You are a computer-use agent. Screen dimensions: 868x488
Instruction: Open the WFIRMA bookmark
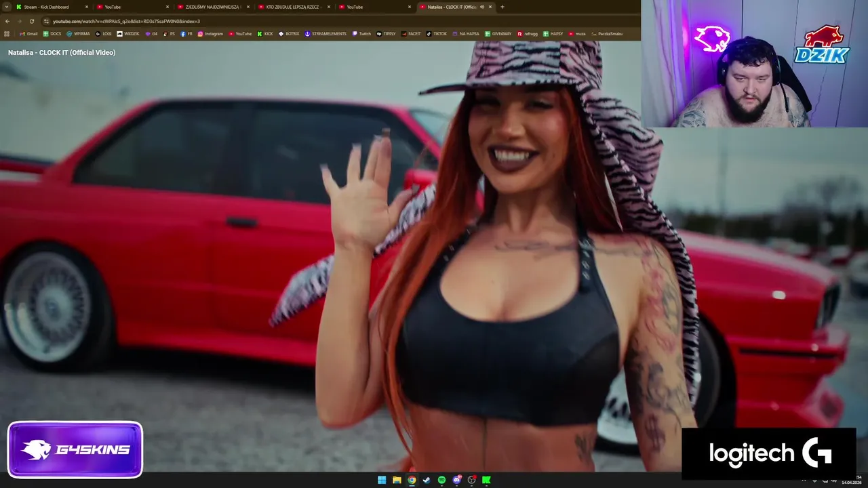click(78, 34)
